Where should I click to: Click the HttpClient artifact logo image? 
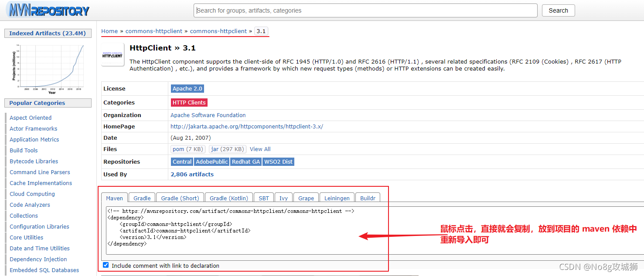(112, 55)
